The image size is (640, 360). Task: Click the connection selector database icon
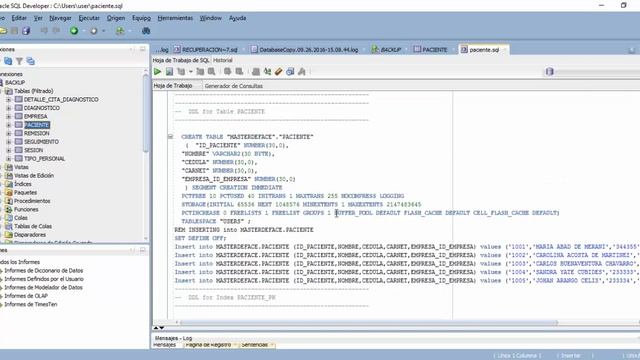pyautogui.click(x=549, y=72)
